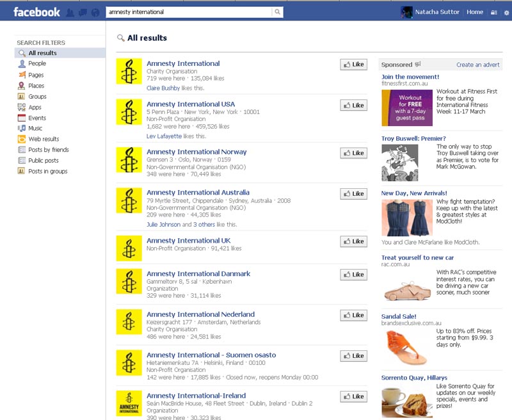The height and width of the screenshot is (420, 512).
Task: Open messages icon in top bar
Action: [x=83, y=12]
